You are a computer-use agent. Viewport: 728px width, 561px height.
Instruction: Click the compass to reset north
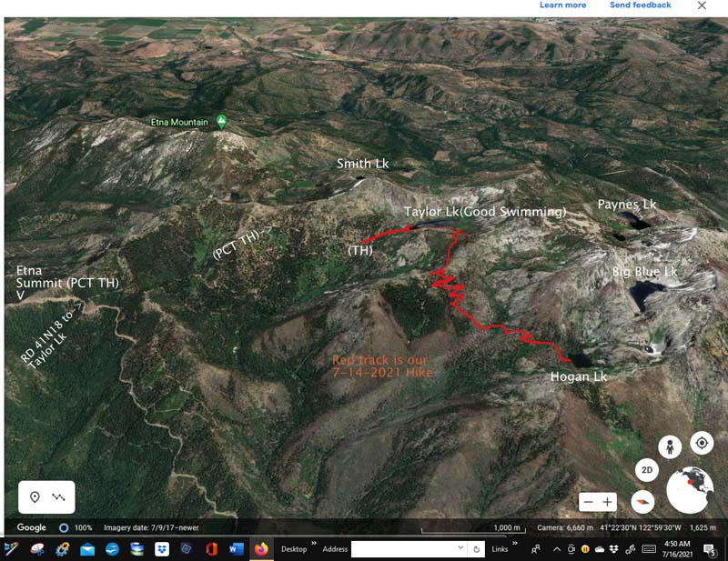tap(642, 501)
